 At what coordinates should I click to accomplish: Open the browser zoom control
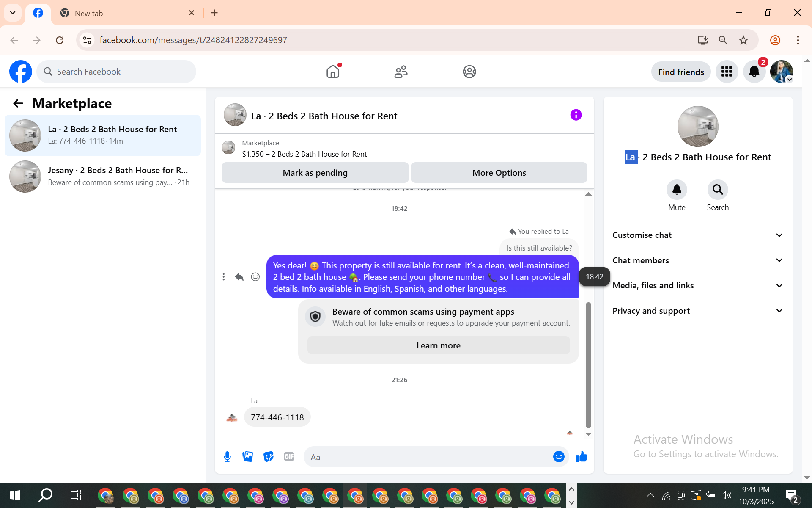pyautogui.click(x=723, y=40)
